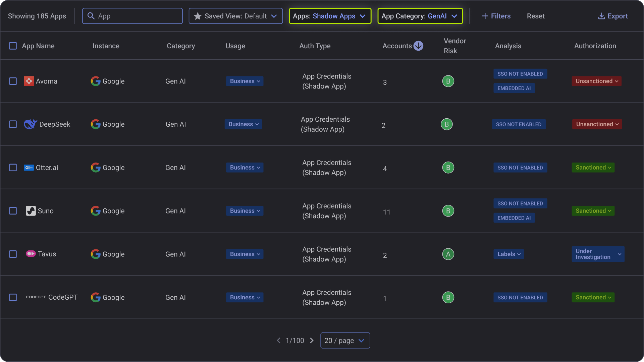Click the Google icon in Otter.ai row

(96, 168)
